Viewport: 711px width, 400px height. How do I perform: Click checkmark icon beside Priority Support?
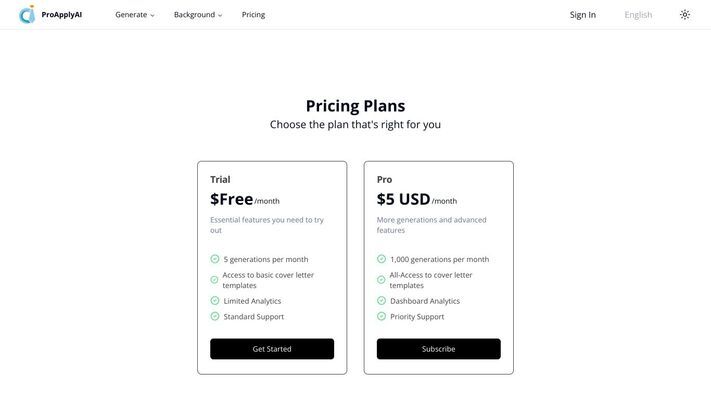pos(381,316)
